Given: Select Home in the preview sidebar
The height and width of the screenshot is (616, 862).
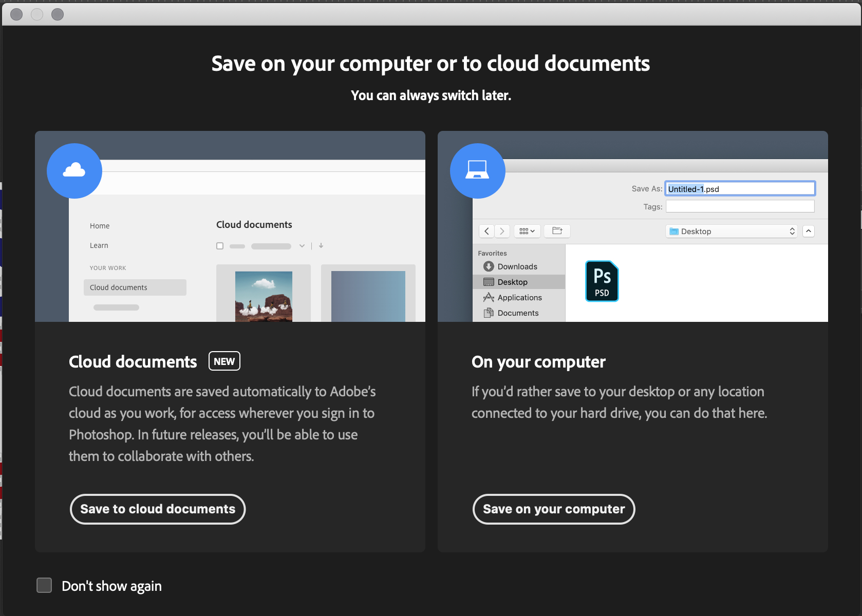Looking at the screenshot, I should pyautogui.click(x=100, y=226).
